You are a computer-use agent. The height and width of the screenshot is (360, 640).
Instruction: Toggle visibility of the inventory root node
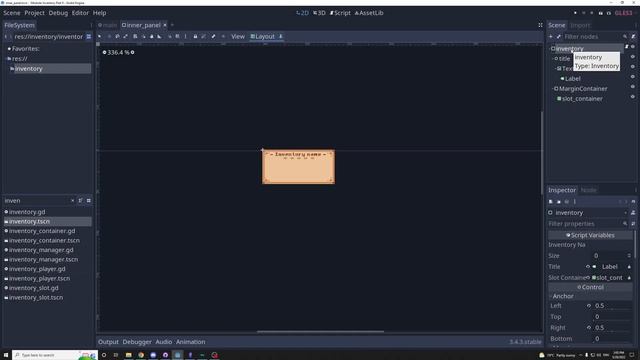tap(633, 47)
